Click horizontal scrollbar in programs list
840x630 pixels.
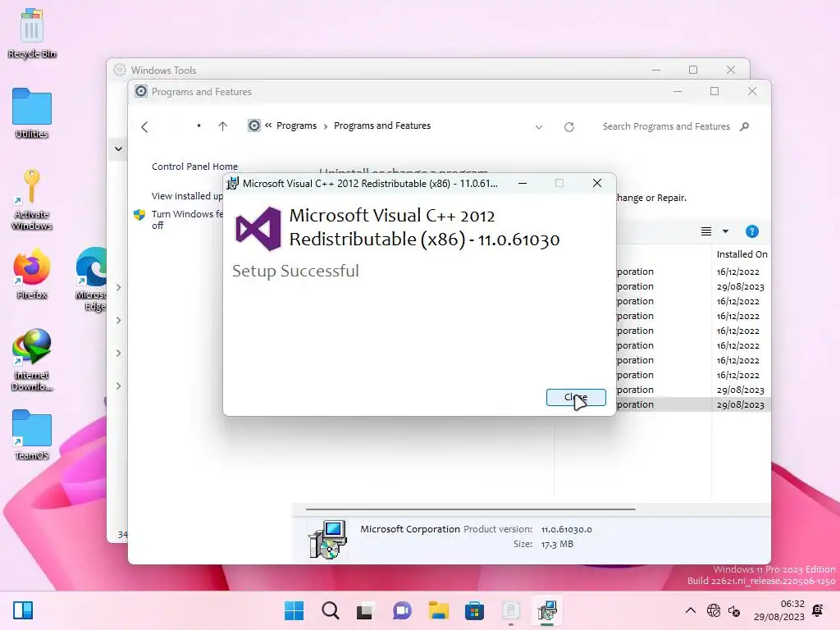point(470,509)
